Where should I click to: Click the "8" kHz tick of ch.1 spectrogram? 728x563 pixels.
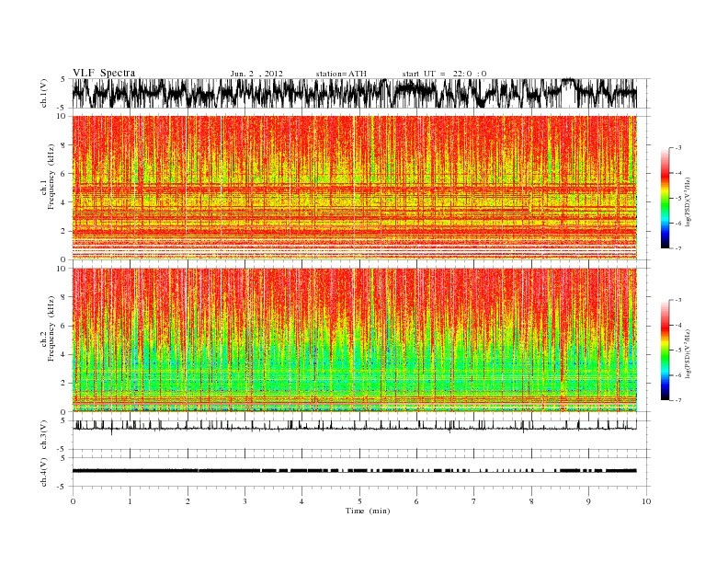[63, 145]
